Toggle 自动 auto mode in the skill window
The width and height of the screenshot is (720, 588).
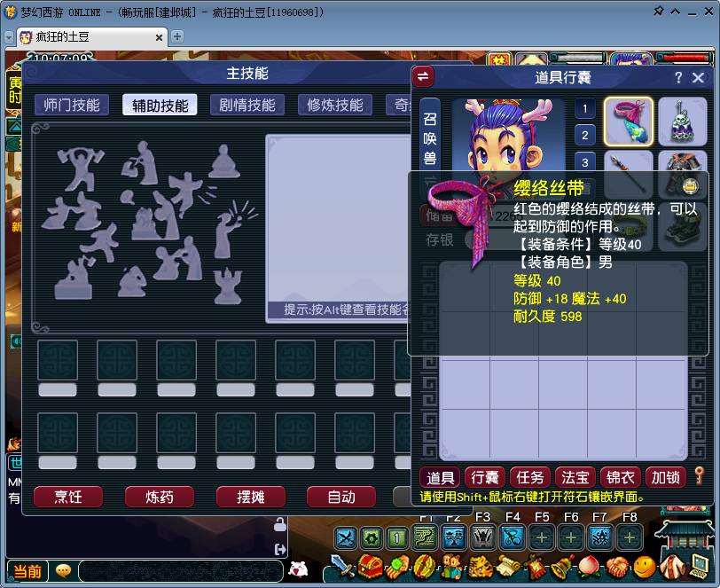coord(341,498)
